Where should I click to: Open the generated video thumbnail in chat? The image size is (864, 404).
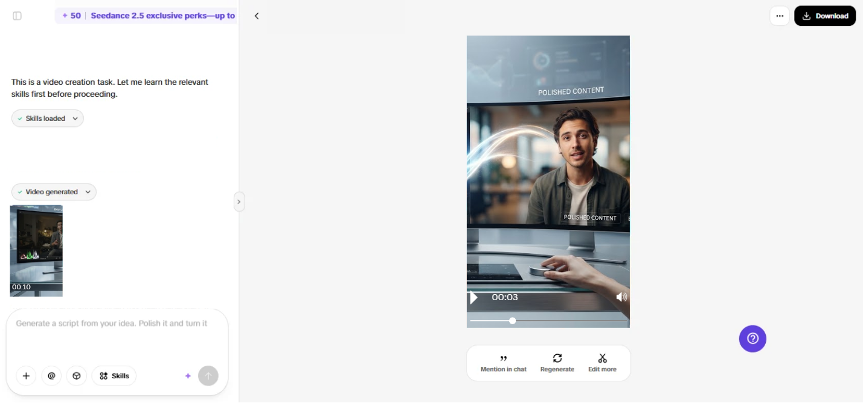[36, 251]
